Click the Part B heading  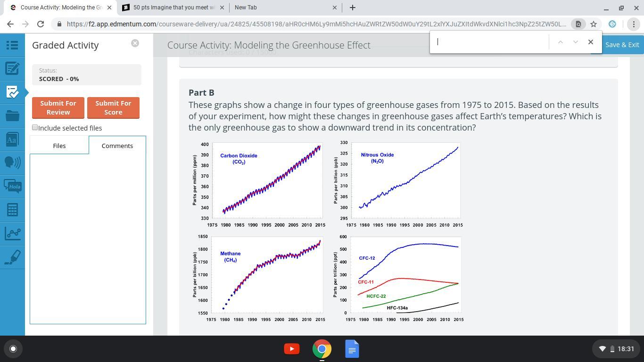pyautogui.click(x=201, y=92)
